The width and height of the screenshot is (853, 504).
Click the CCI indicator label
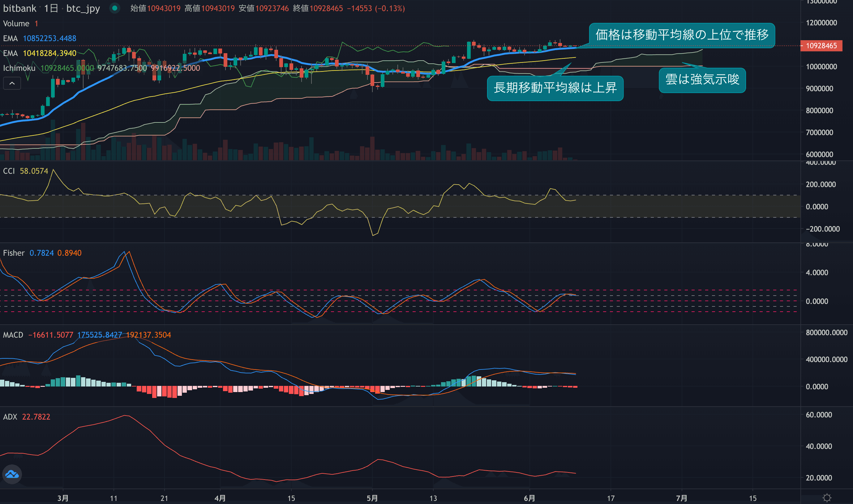click(9, 171)
